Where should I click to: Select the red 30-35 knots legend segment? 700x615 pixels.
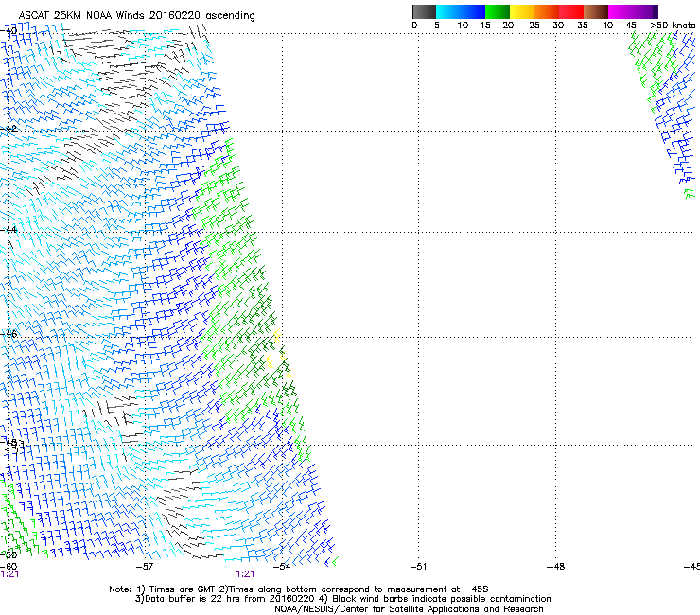[571, 11]
